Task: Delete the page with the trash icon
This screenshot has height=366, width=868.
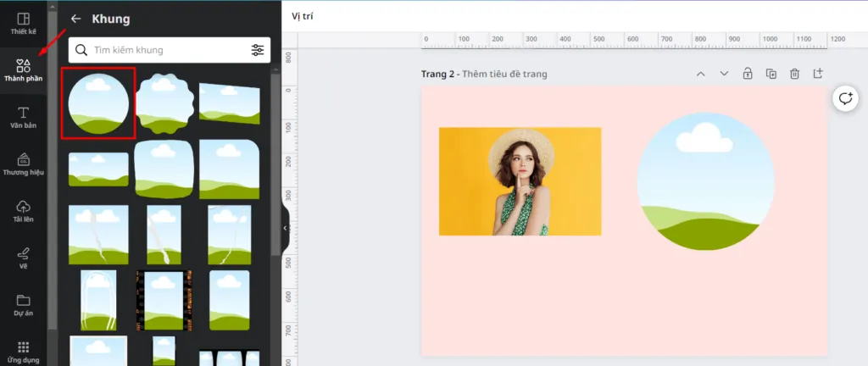Action: (794, 74)
